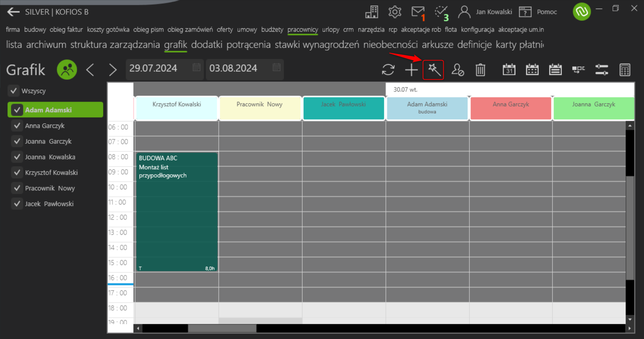Click the vertical scrollbar down arrow
This screenshot has height=339, width=644.
click(x=630, y=320)
